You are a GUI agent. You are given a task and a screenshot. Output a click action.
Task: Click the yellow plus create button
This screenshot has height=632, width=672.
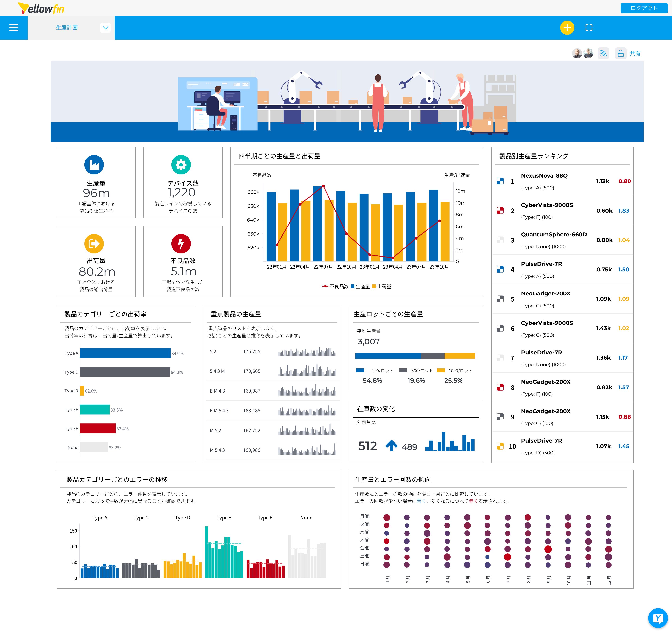567,28
